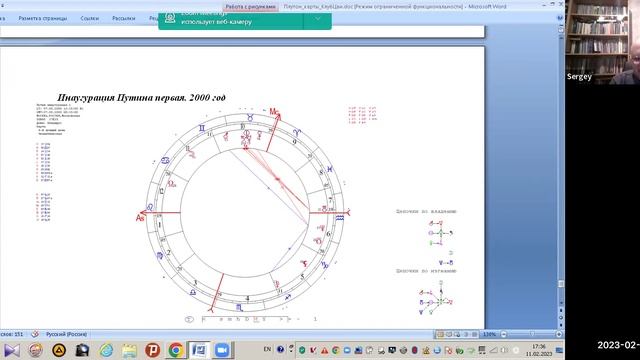The image size is (640, 360).
Task: Click the zoom out minus button
Action: [x=504, y=334]
